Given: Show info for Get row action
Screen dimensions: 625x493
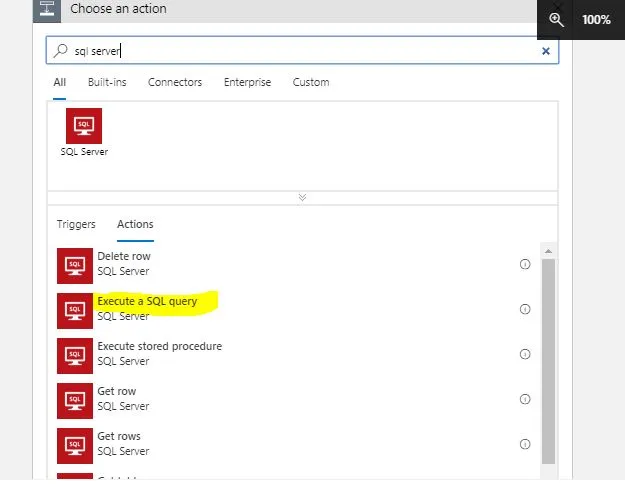Looking at the screenshot, I should 525,399.
